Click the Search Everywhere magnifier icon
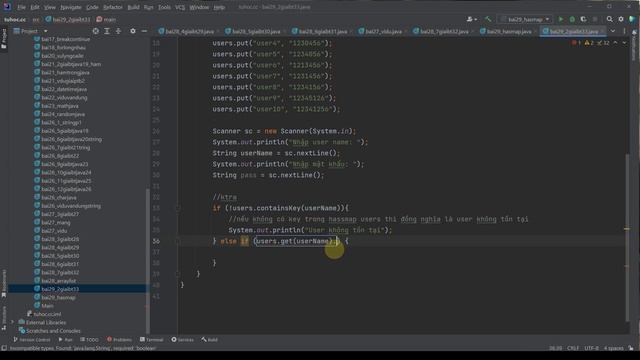This screenshot has width=640, height=360. [609, 19]
